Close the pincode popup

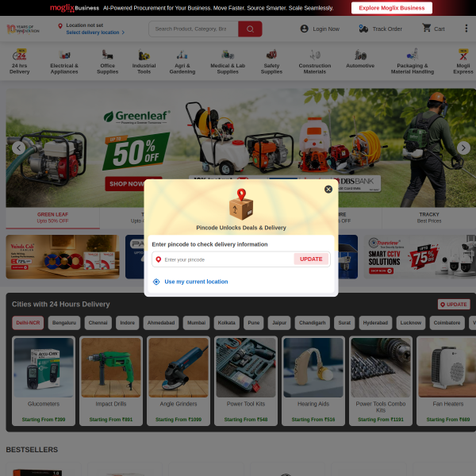click(x=328, y=189)
